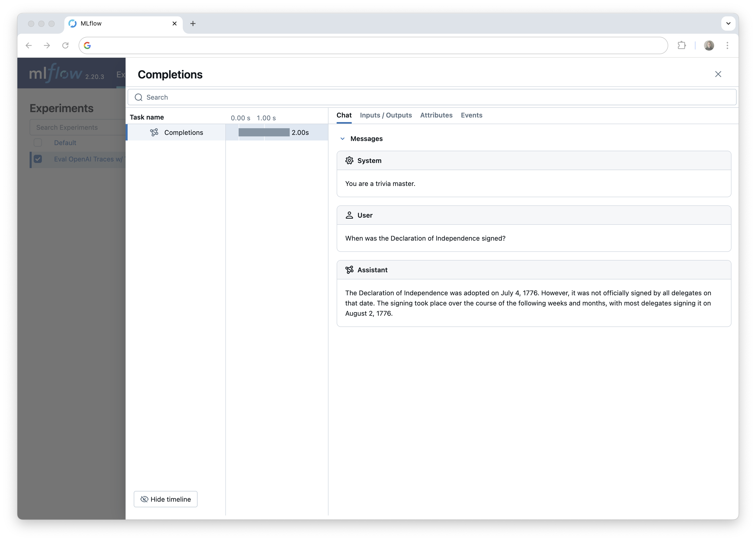Image resolution: width=756 pixels, height=541 pixels.
Task: Open the Chrome three-dot menu
Action: (727, 45)
